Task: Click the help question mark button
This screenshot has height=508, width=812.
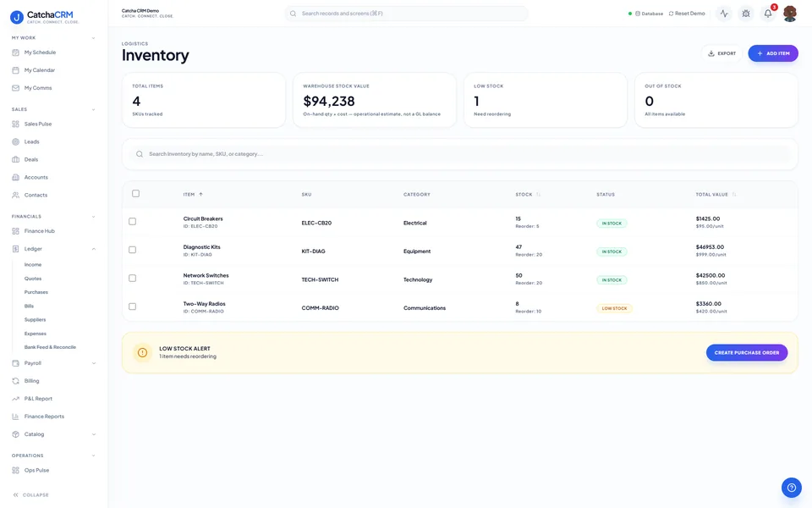Action: click(792, 488)
